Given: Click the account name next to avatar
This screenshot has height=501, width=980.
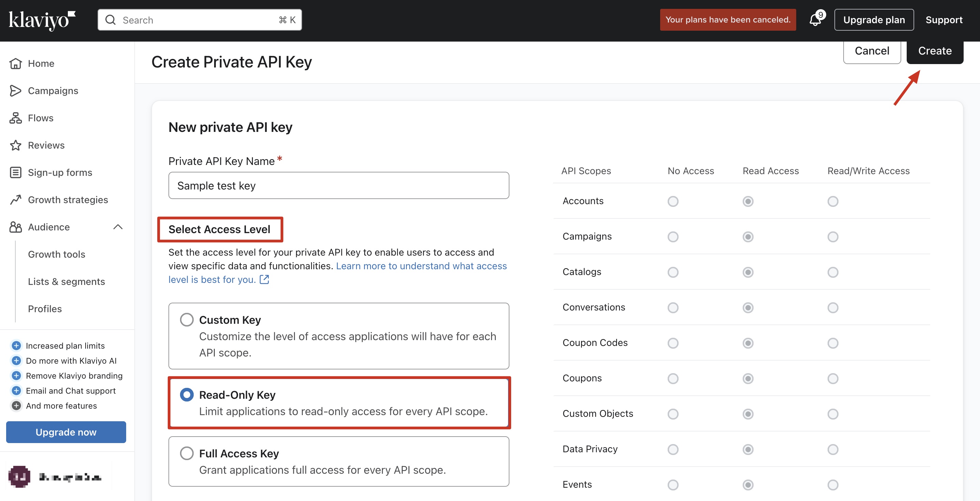Looking at the screenshot, I should point(70,477).
